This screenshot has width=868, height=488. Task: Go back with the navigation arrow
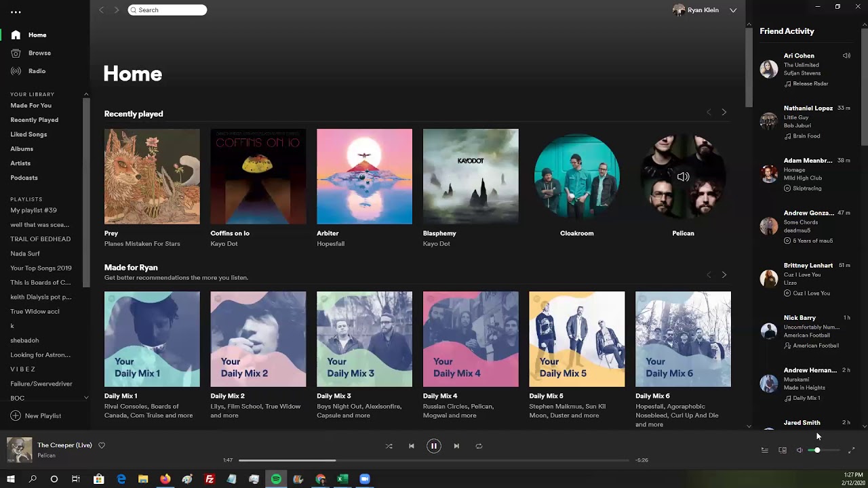click(102, 10)
